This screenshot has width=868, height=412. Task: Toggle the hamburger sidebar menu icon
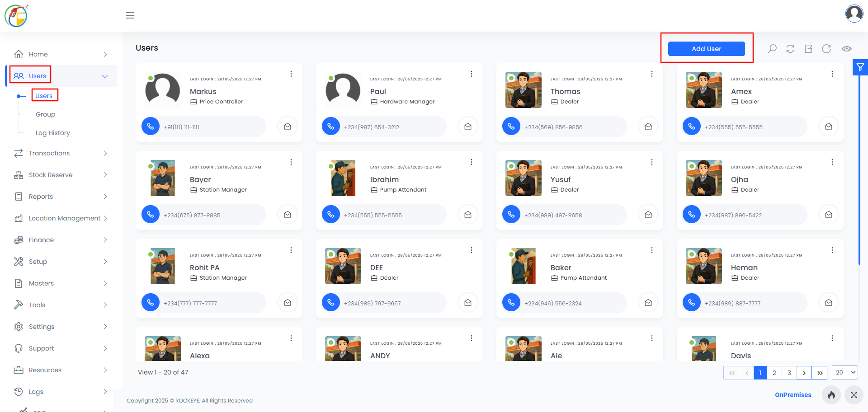click(x=130, y=15)
